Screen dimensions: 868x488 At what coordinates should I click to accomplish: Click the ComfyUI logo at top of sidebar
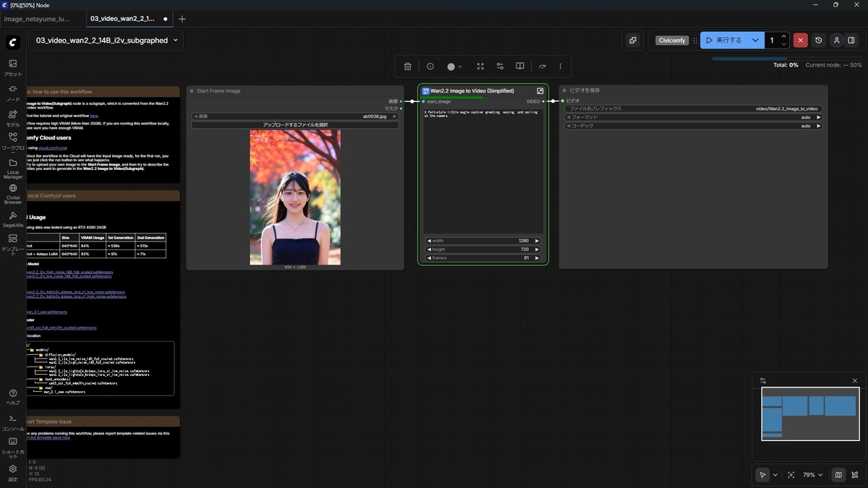[13, 42]
